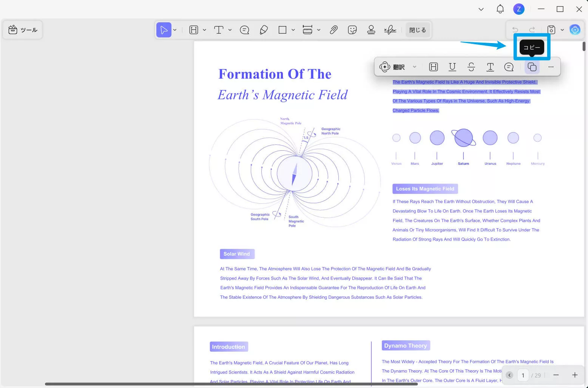Viewport: 588px width, 388px height.
Task: Undo the last action
Action: 515,30
